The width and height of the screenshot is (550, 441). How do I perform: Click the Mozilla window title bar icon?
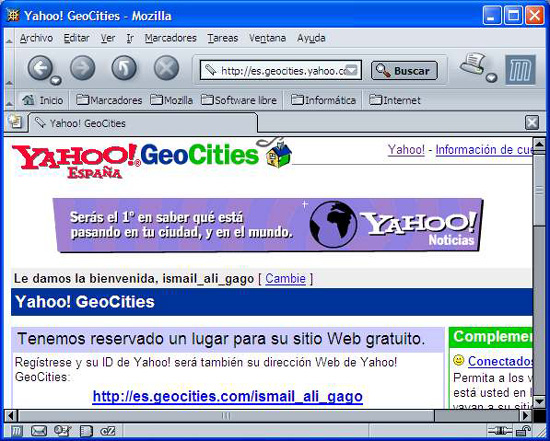pos(13,15)
